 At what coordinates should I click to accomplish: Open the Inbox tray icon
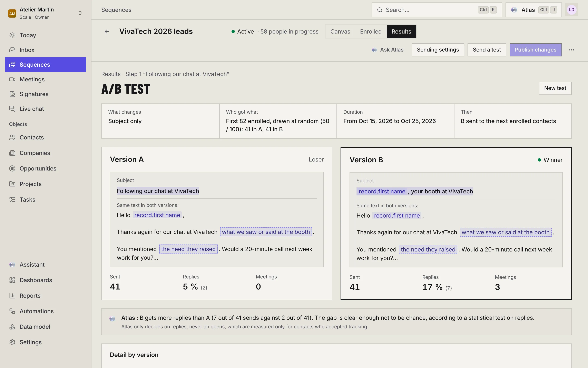(x=12, y=50)
